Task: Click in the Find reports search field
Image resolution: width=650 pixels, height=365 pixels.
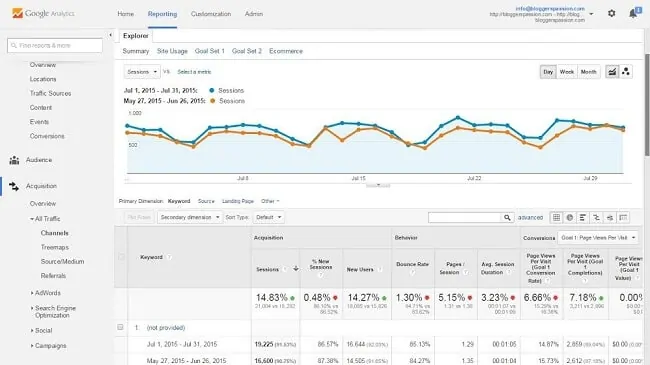Action: (55, 45)
